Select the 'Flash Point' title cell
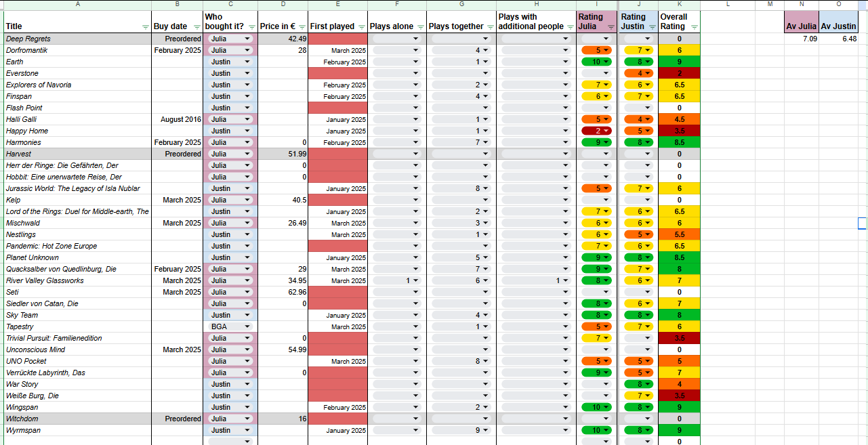 pyautogui.click(x=77, y=108)
